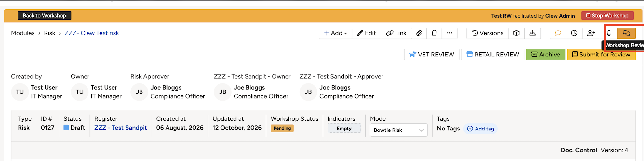The image size is (644, 161).
Task: Click the Pending workshop status badge
Action: point(282,128)
